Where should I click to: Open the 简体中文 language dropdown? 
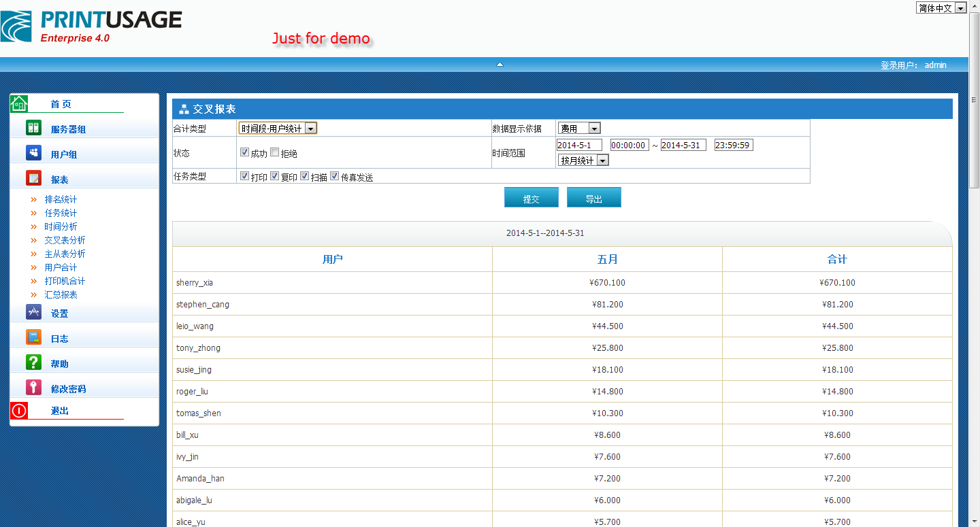(941, 8)
